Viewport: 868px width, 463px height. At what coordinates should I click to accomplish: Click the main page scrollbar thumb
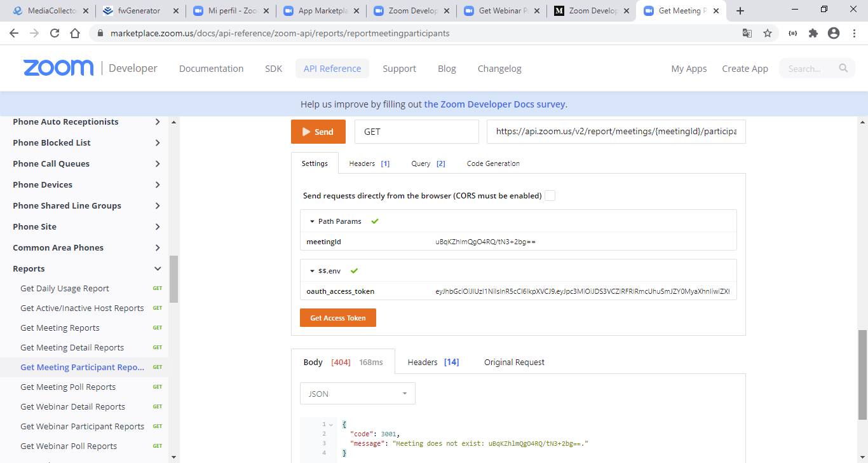862,375
